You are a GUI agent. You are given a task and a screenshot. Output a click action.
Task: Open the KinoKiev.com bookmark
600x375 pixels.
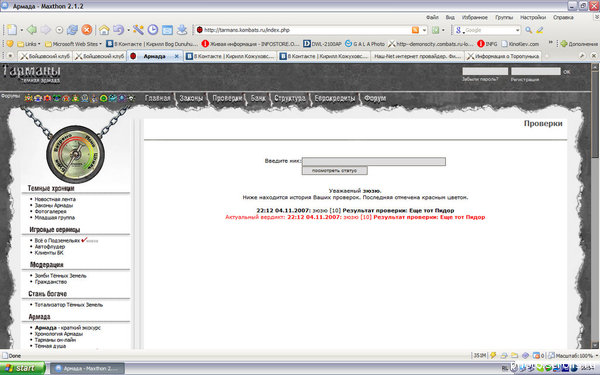520,44
